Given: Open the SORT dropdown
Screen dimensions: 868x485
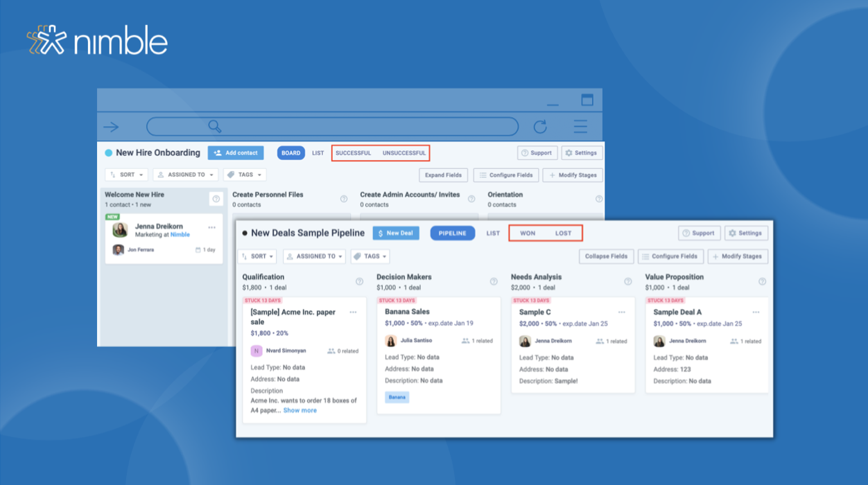Looking at the screenshot, I should pyautogui.click(x=257, y=256).
